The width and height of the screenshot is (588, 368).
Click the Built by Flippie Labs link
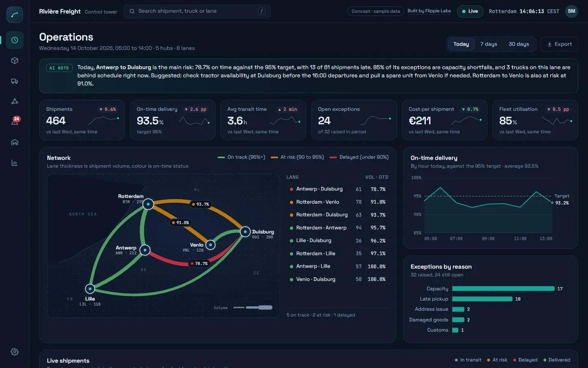tap(429, 11)
